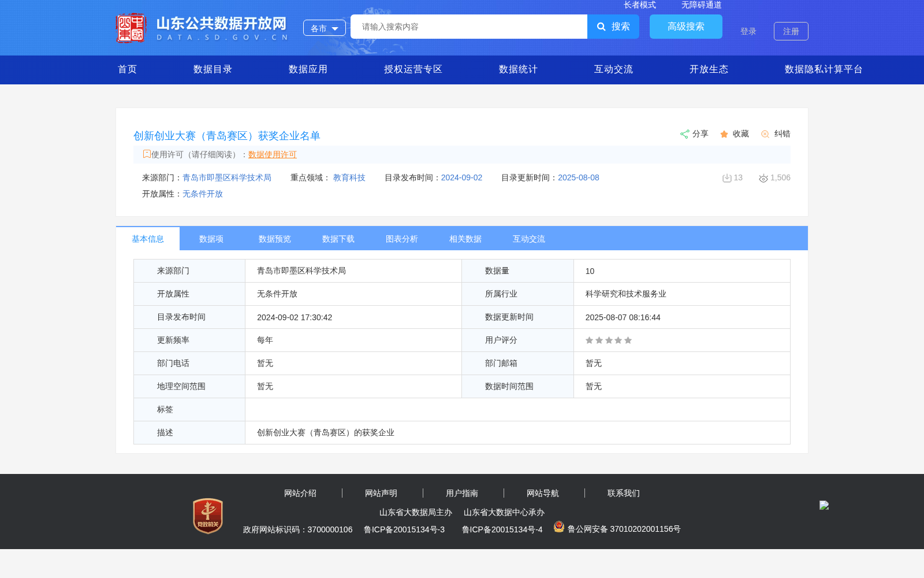
Task: Open 数据隐私计算平台 navigation item
Action: (x=824, y=69)
